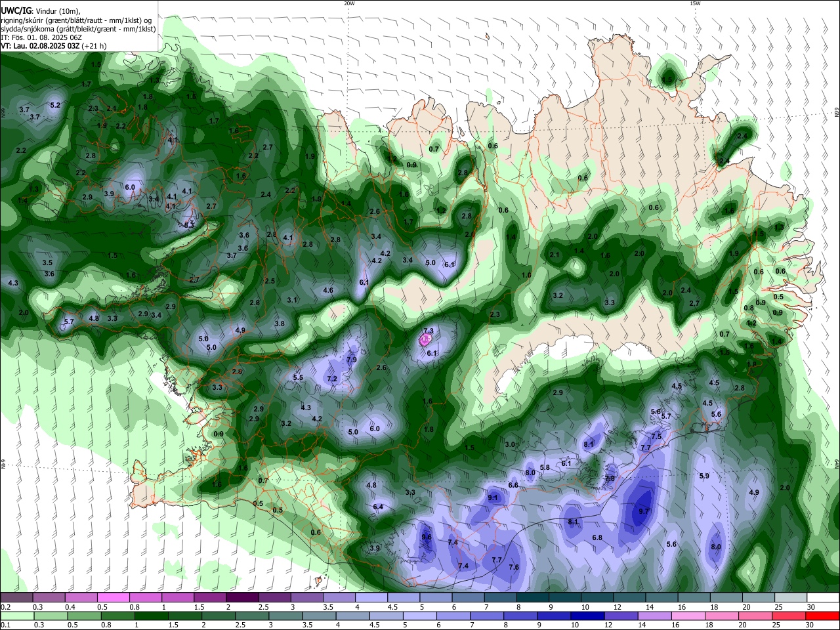This screenshot has width=840, height=630.
Task: Click the 15W longitude label
Action: [x=695, y=3]
